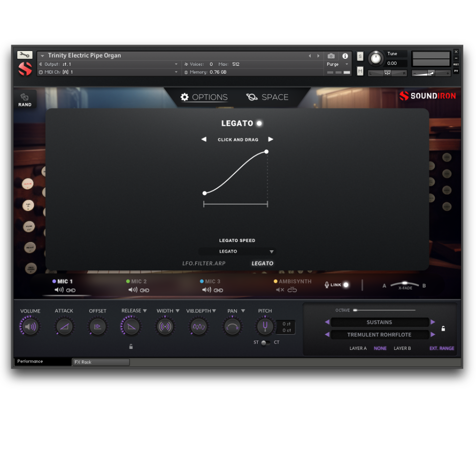Click the Release knob
The height and width of the screenshot is (476, 476).
pos(131,327)
